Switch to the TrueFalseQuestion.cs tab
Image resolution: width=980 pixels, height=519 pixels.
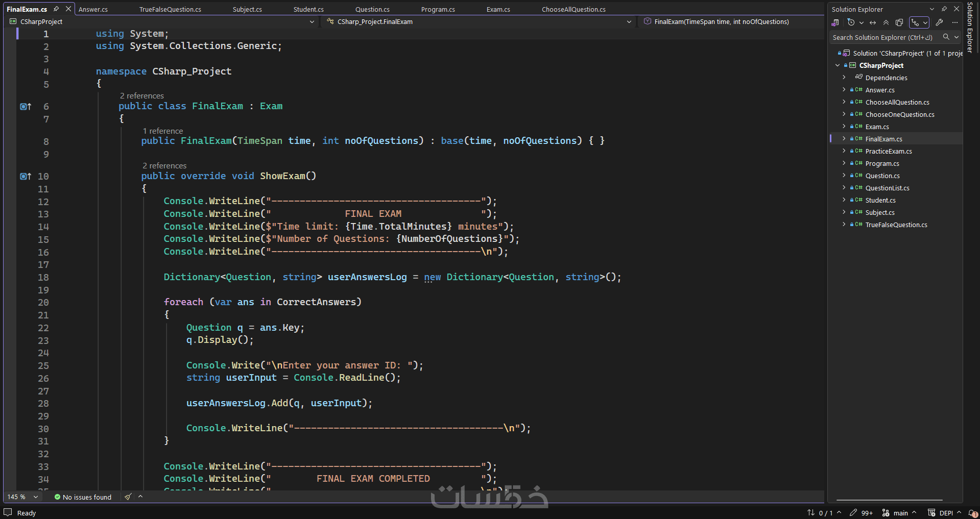pos(170,9)
